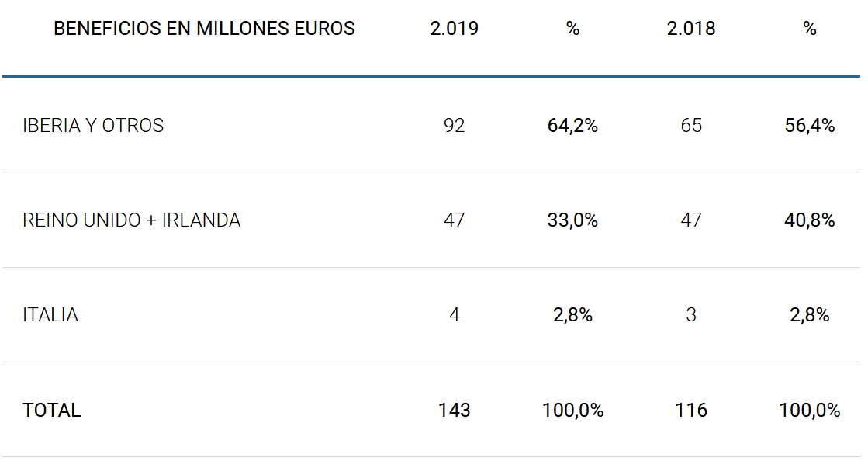The height and width of the screenshot is (461, 868).
Task: Select Italia 2019 value 4
Action: coord(454,315)
